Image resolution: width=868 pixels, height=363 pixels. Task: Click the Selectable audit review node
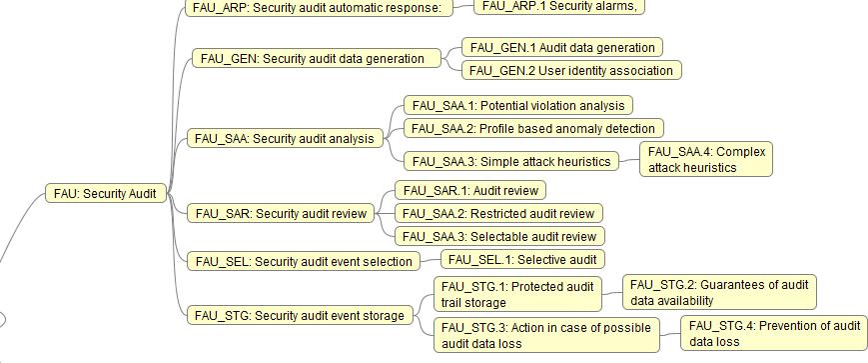coord(499,237)
